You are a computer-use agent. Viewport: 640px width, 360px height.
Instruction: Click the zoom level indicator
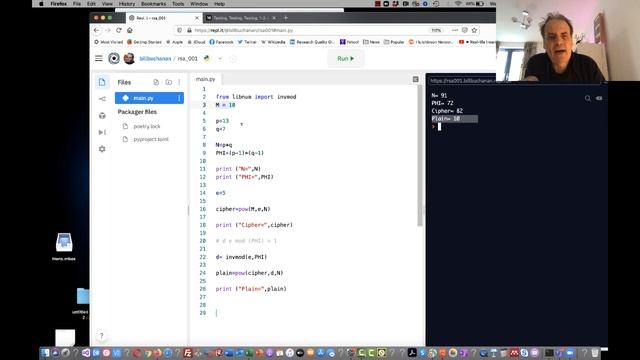pos(436,30)
